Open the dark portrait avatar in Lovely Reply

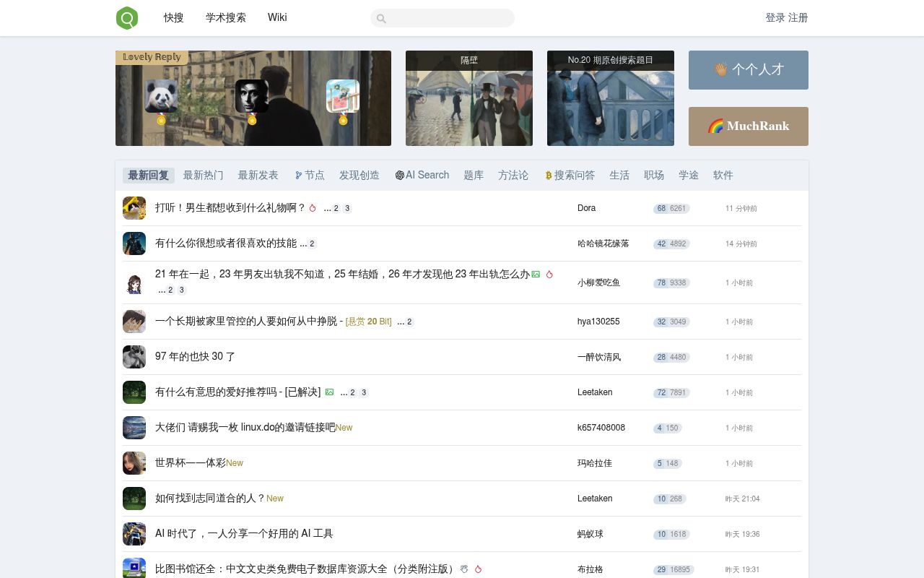pos(252,96)
